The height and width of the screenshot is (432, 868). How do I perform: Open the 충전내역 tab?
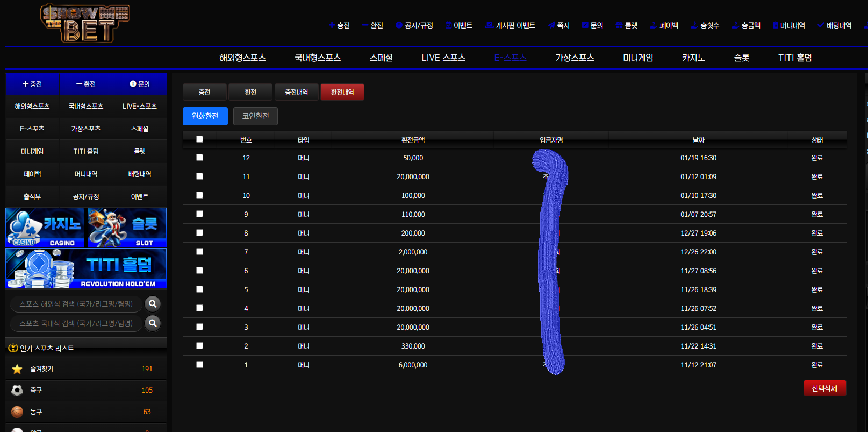(x=297, y=92)
